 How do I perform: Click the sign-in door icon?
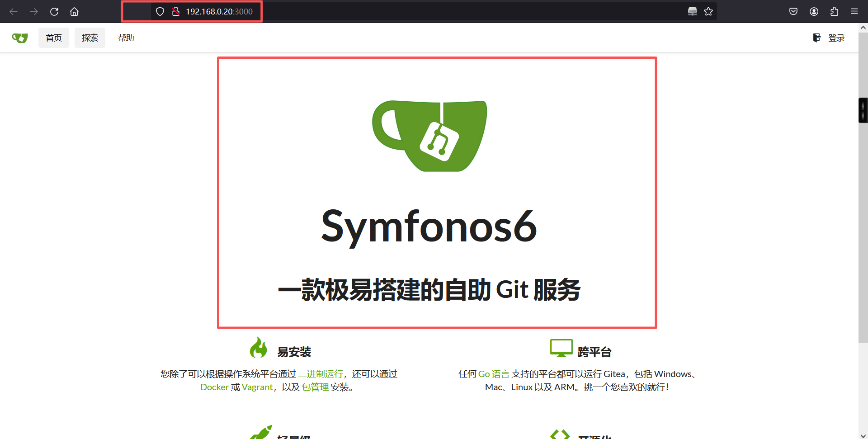[816, 38]
